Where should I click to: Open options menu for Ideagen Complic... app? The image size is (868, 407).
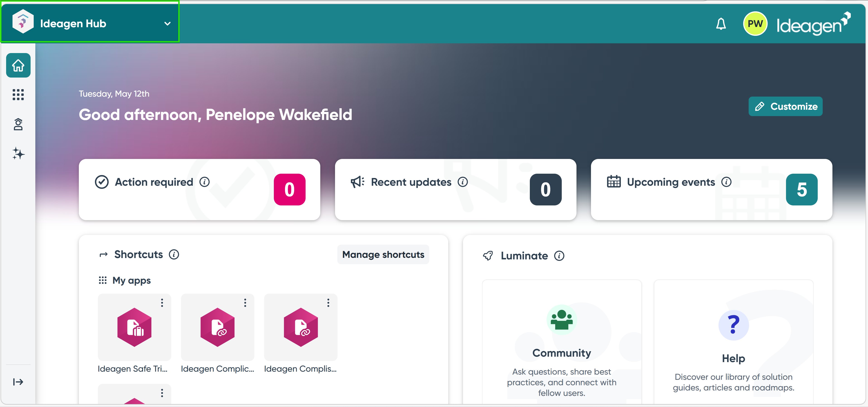click(x=245, y=303)
